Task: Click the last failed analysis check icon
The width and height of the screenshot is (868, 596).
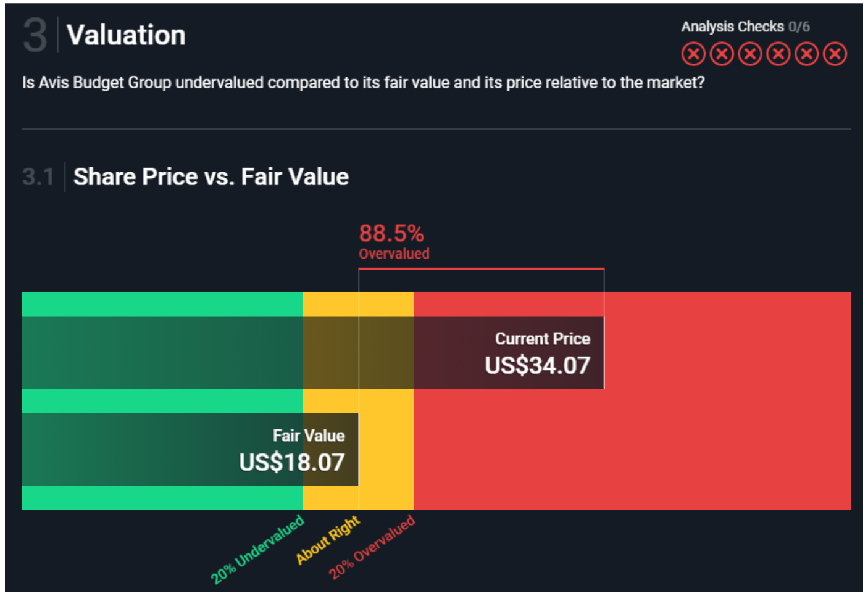Action: point(835,54)
